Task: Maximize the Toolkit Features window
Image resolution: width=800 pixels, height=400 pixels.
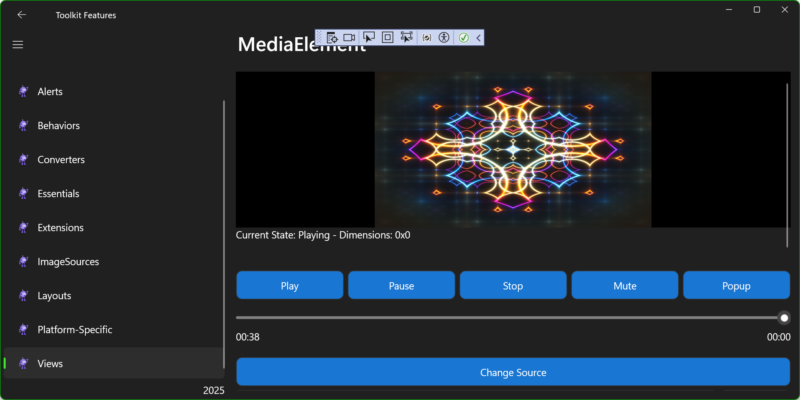Action: (757, 10)
